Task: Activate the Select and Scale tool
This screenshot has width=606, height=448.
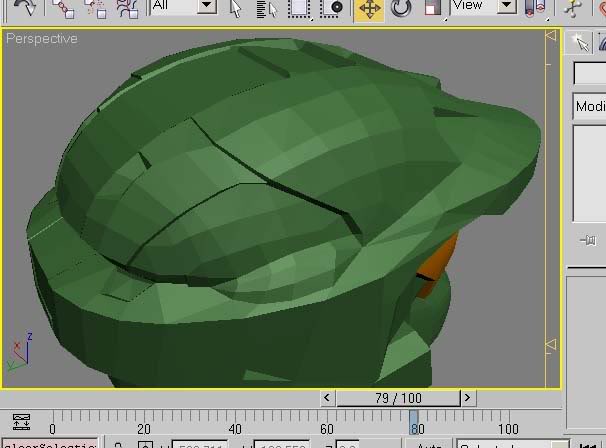Action: (x=432, y=9)
